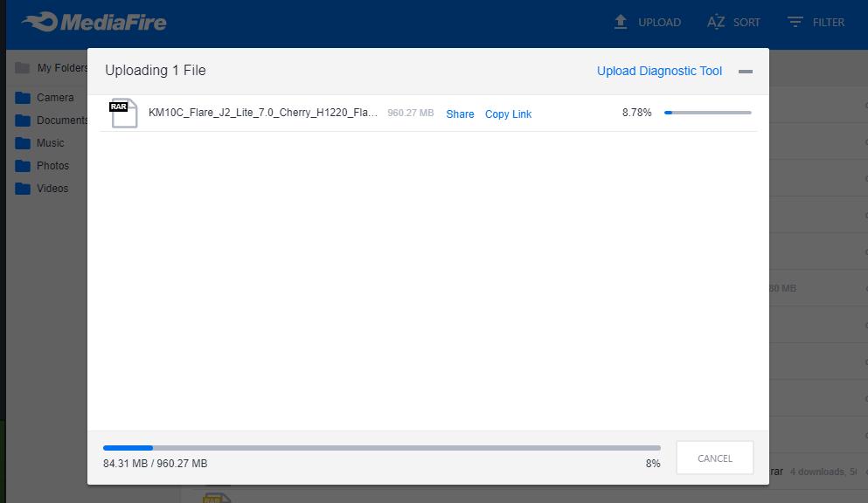Click the Uploading 1 File dialog title
This screenshot has width=868, height=503.
[x=155, y=70]
